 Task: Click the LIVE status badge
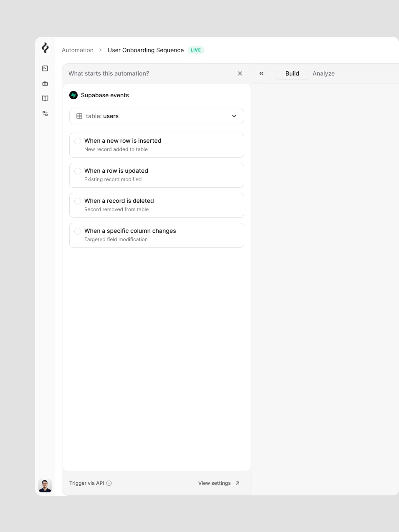pos(196,50)
